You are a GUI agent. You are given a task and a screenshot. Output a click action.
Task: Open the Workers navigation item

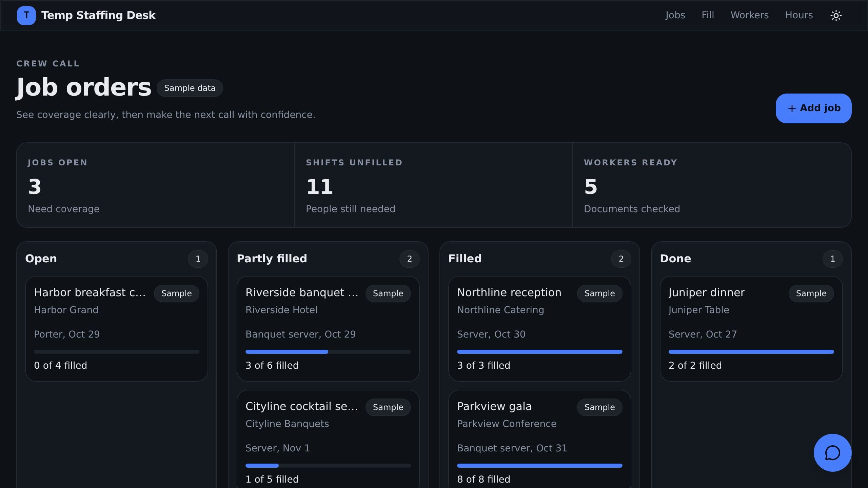pyautogui.click(x=749, y=15)
